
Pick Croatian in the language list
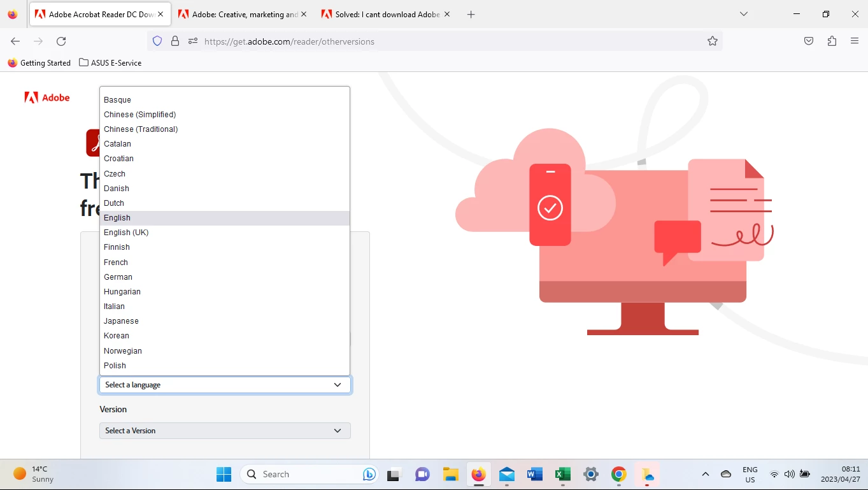pos(225,159)
